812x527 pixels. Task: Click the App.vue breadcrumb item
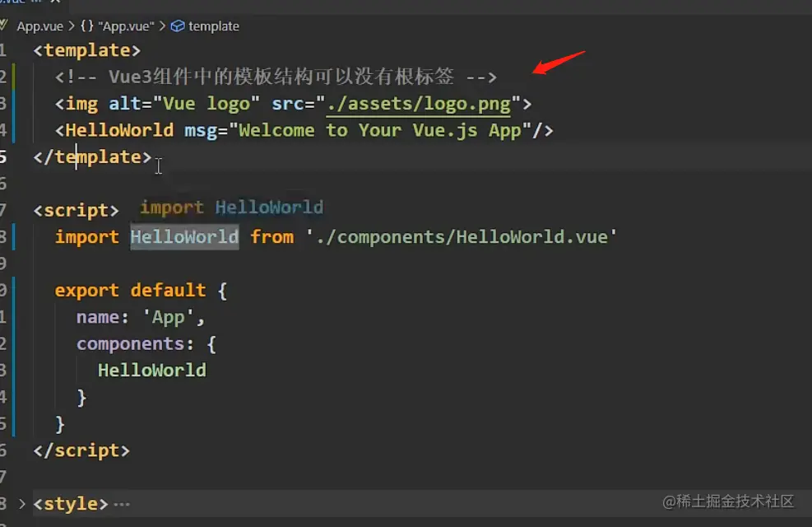[x=39, y=26]
